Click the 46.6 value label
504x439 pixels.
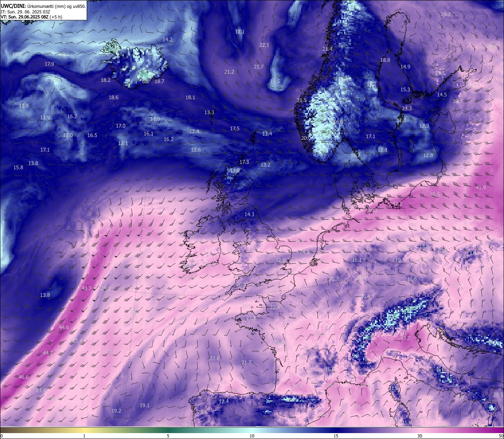pos(24,377)
